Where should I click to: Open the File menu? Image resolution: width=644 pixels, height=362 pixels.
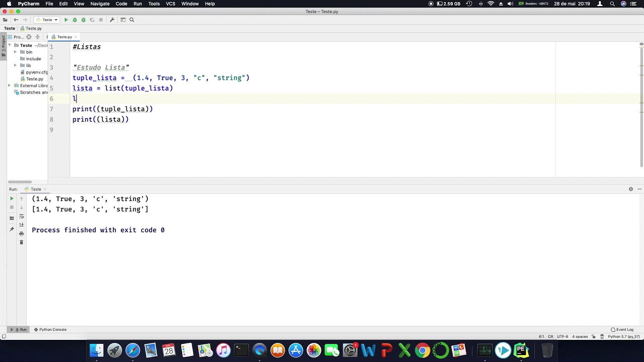49,4
